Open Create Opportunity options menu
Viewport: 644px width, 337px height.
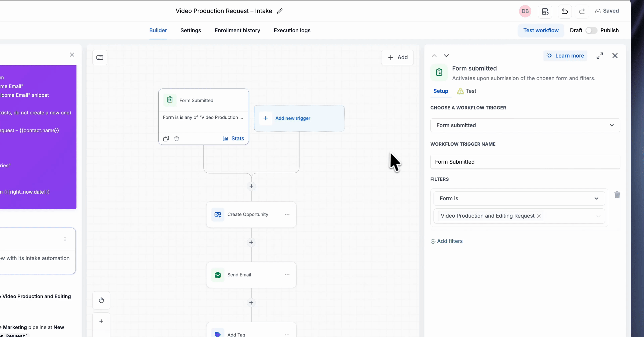pyautogui.click(x=287, y=215)
